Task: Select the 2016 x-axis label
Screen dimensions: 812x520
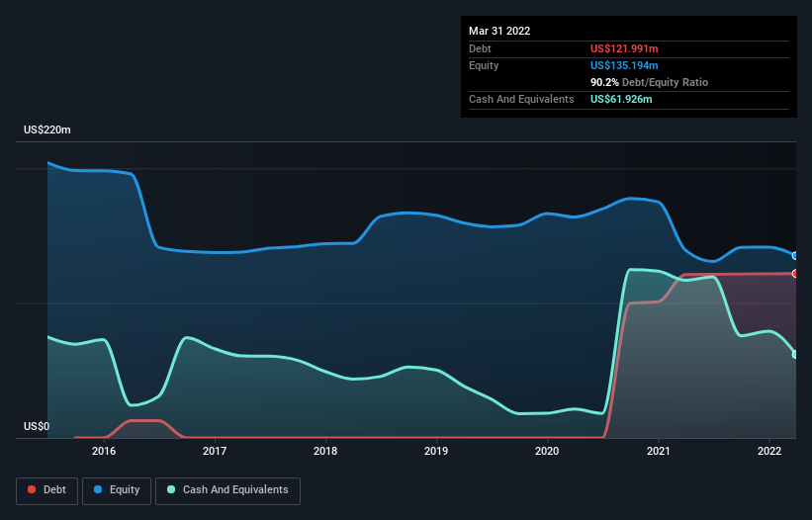Action: 104,451
